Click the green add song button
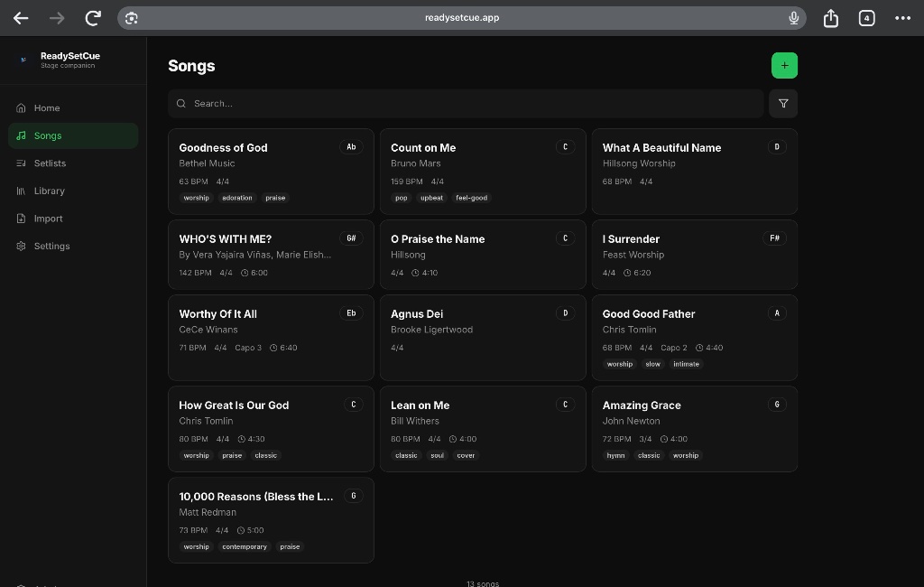Image resolution: width=924 pixels, height=587 pixels. pos(784,66)
